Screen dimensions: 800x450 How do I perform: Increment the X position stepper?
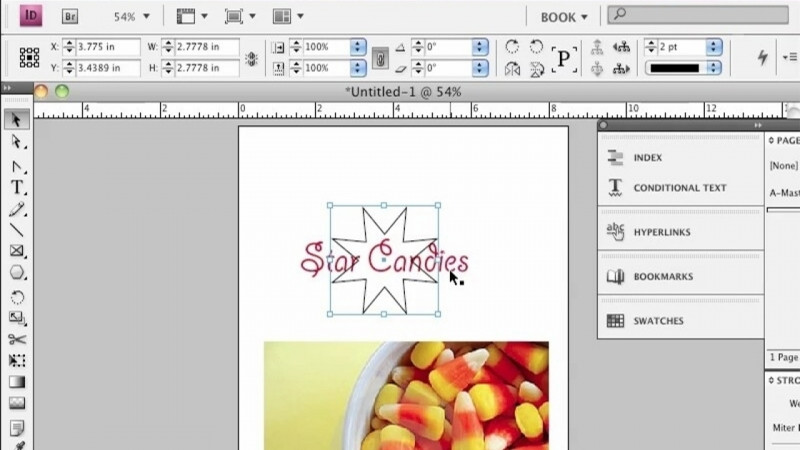[x=69, y=43]
